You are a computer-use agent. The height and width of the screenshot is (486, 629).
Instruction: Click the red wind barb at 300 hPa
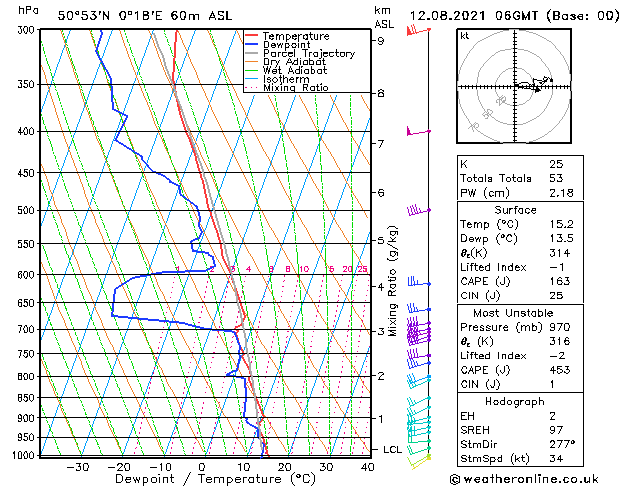(x=418, y=30)
